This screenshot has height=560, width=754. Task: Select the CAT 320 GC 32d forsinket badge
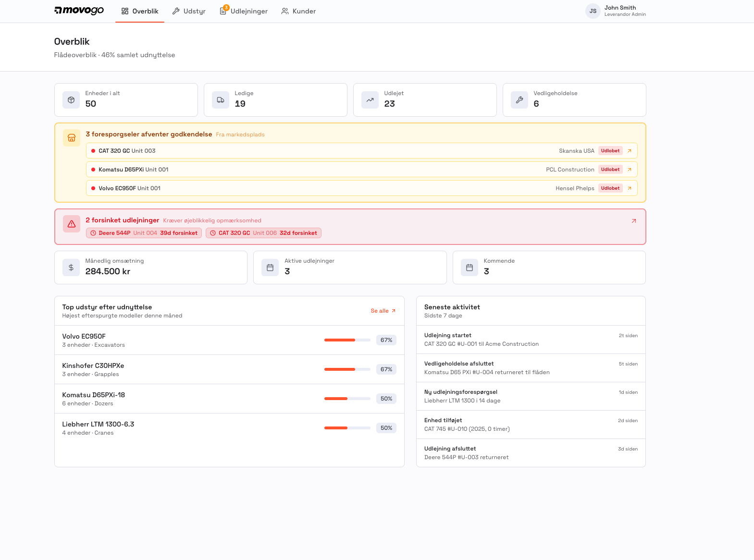pyautogui.click(x=263, y=233)
